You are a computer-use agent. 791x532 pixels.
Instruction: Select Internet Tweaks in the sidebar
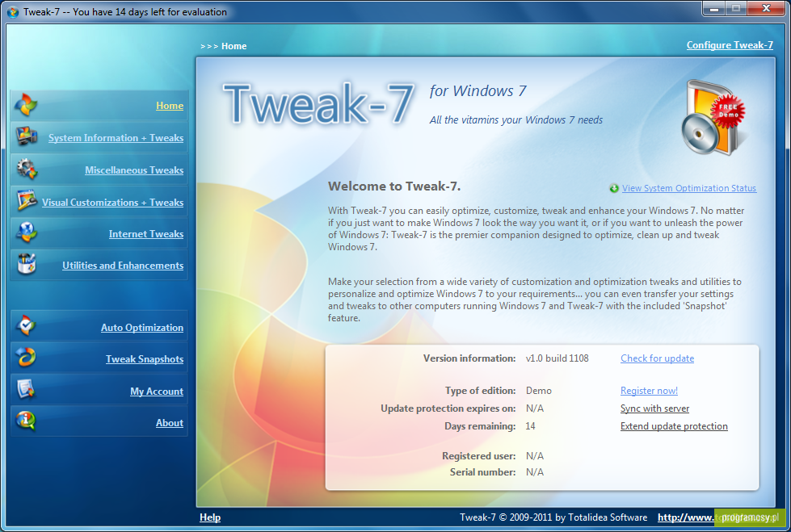[146, 234]
